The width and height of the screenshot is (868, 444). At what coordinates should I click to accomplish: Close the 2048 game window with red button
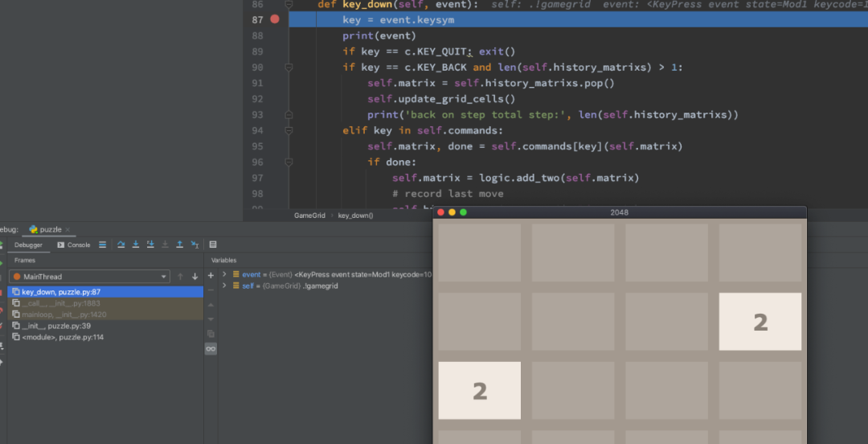point(441,212)
